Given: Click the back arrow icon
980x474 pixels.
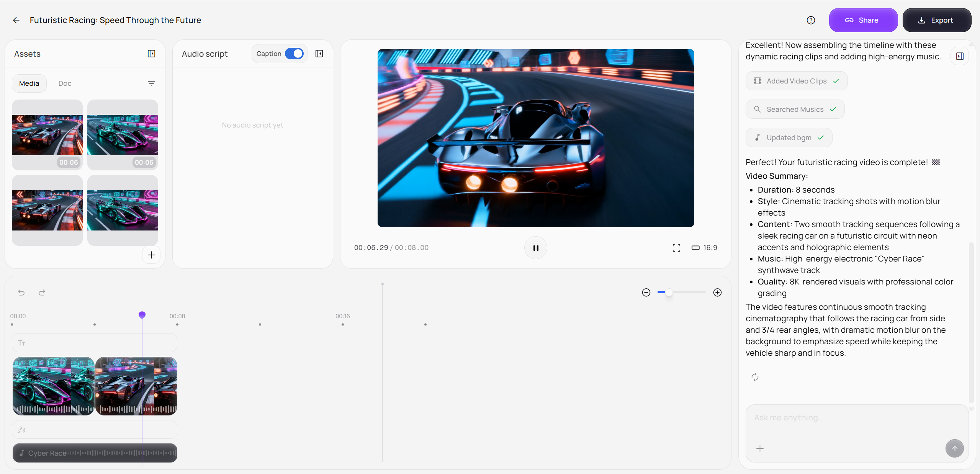Looking at the screenshot, I should (16, 20).
